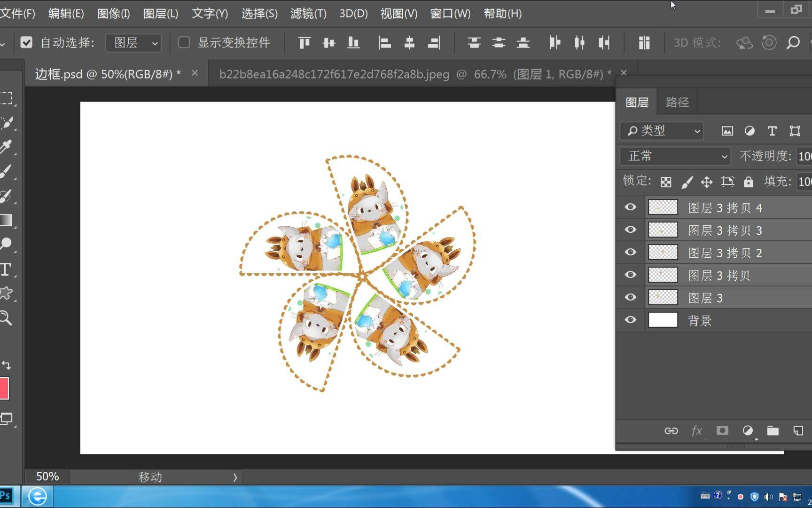The width and height of the screenshot is (812, 508).
Task: Filter layers by type layer icon
Action: pos(772,131)
